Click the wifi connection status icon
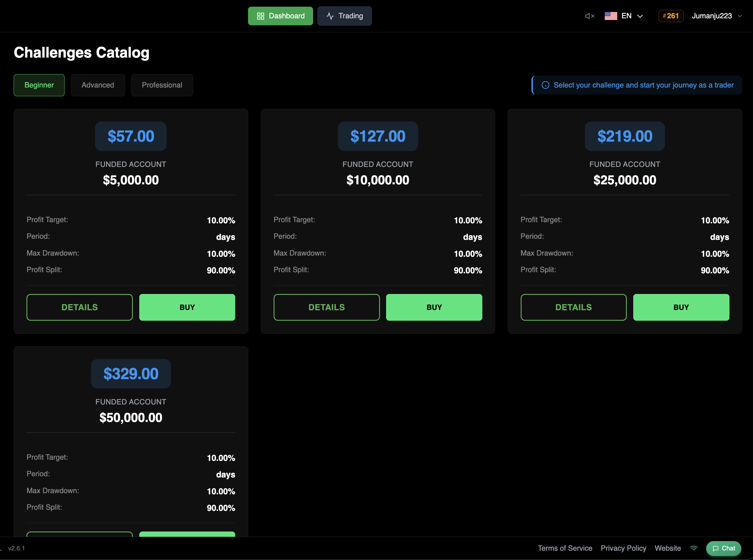This screenshot has width=753, height=560. click(x=694, y=548)
